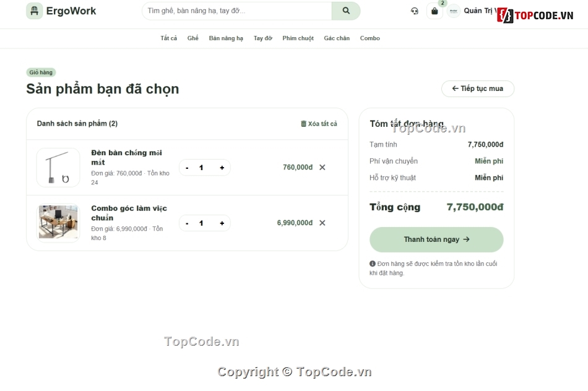
Task: Click the Tổng cộng 7,750,000đ amount
Action: pyautogui.click(x=475, y=207)
